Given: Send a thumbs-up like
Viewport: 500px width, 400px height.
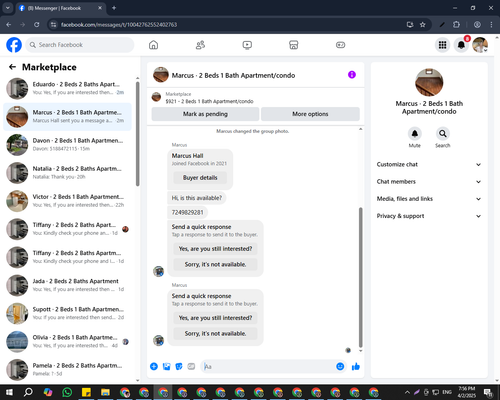Looking at the screenshot, I should point(356,367).
